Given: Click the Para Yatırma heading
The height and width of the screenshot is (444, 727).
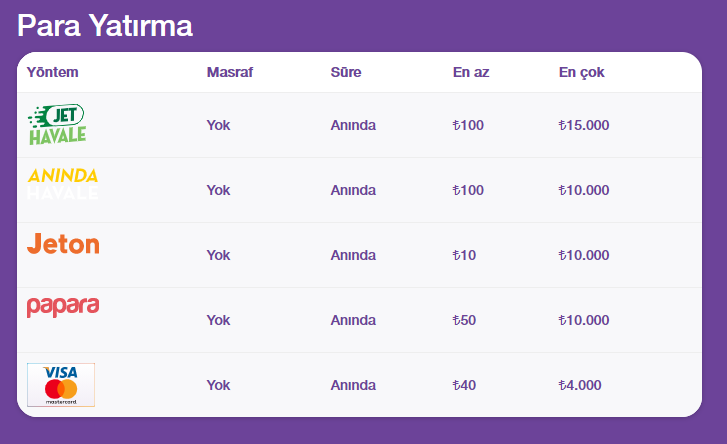Looking at the screenshot, I should coord(105,25).
